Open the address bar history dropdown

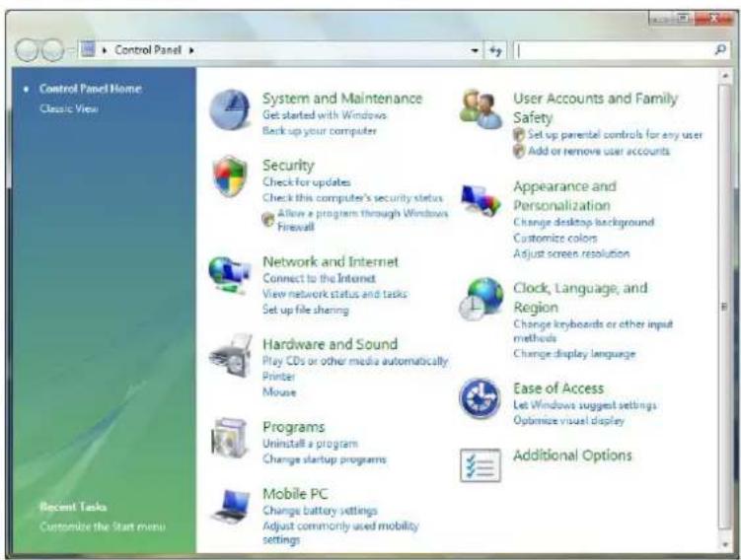coord(475,50)
